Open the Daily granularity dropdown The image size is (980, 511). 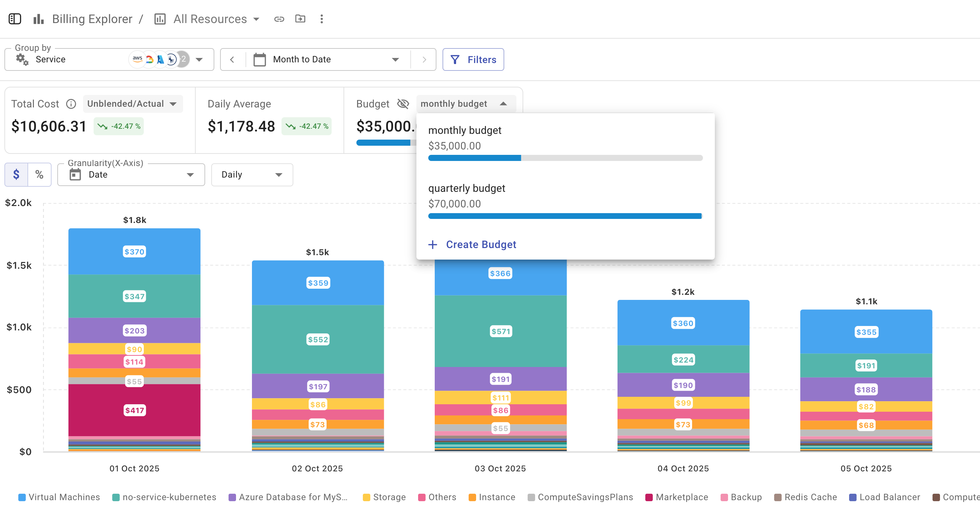pos(252,175)
